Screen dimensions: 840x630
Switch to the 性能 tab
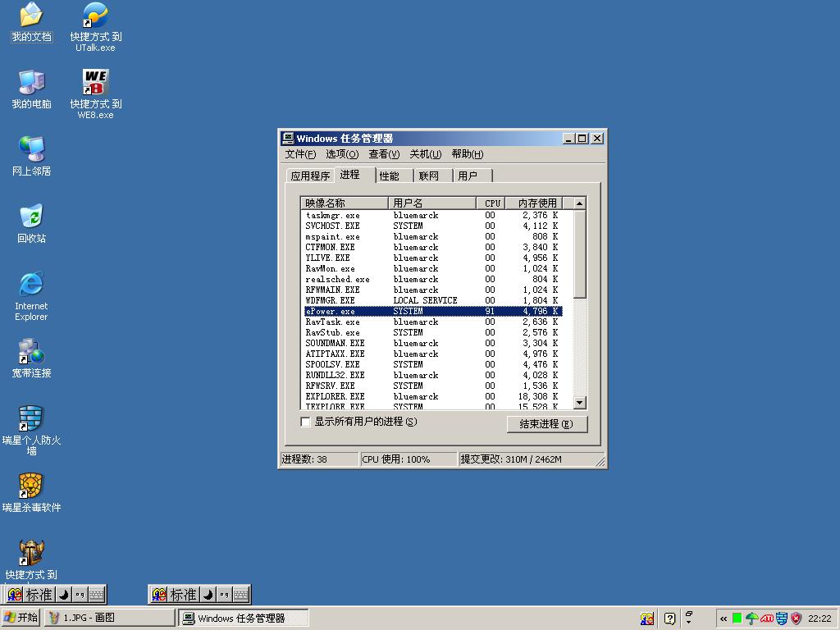tap(394, 176)
